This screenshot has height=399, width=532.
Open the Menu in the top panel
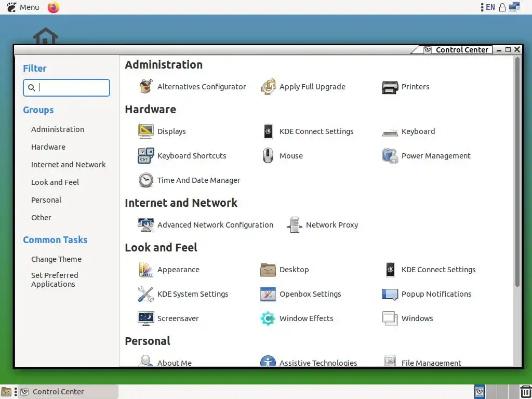23,7
